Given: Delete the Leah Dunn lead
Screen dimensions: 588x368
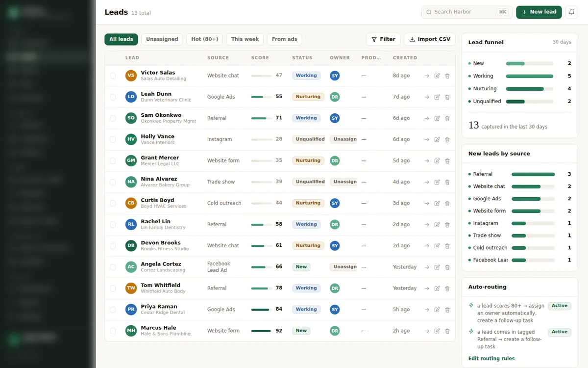Looking at the screenshot, I should [447, 97].
